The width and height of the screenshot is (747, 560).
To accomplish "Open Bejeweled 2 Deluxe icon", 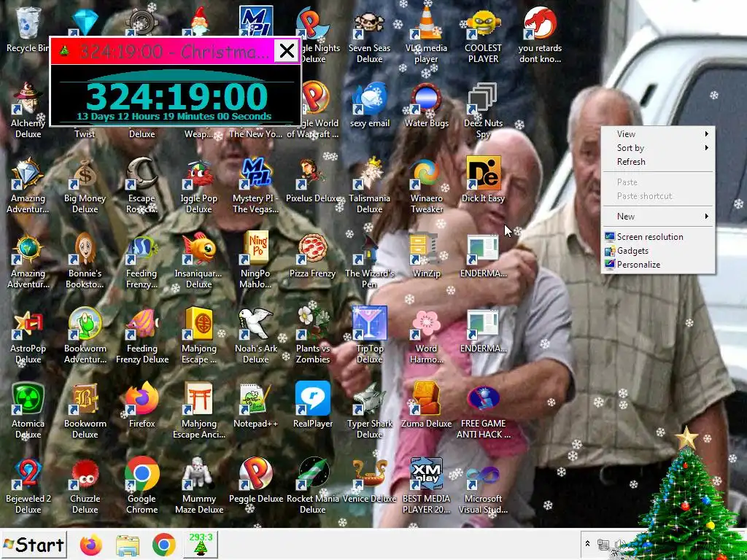I will click(x=28, y=485).
